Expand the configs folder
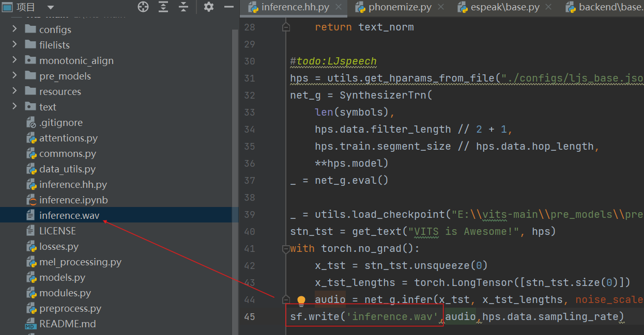This screenshot has width=644, height=335. 14,29
